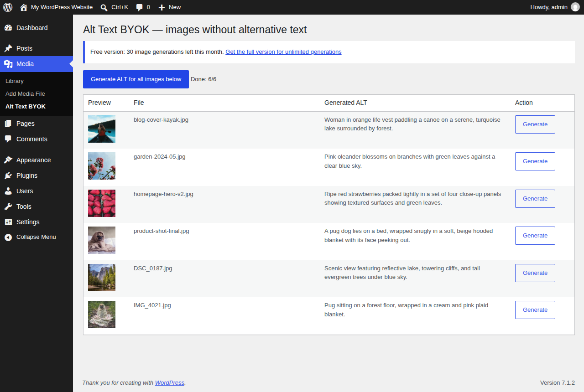584x392 pixels.
Task: Generate ALT for DSC_0187.jpg
Action: tap(535, 273)
